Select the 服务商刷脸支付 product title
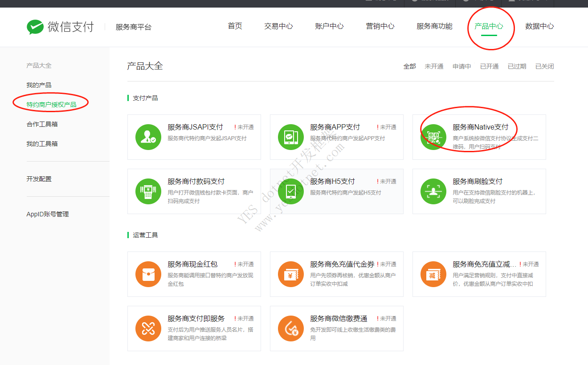588x365 pixels. tap(478, 182)
